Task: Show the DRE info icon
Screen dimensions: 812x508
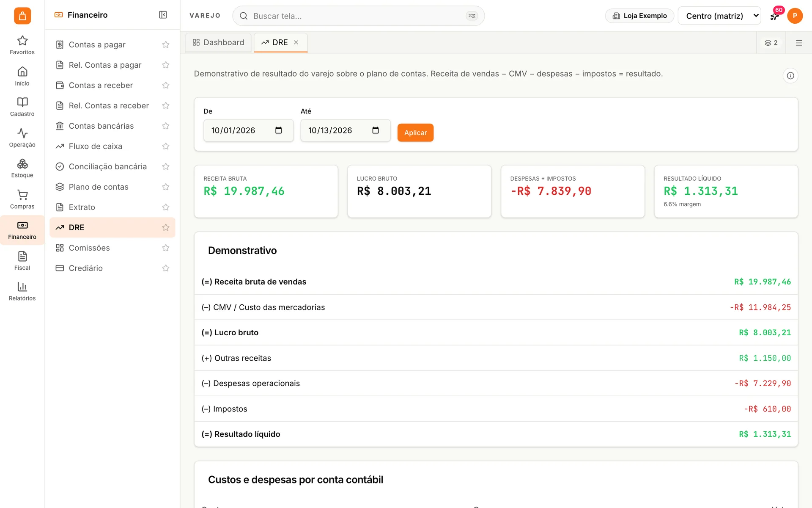Action: (790, 76)
